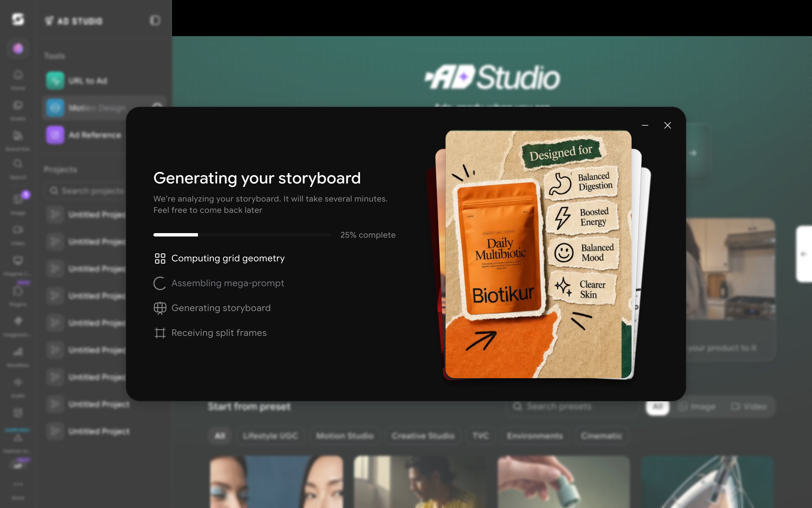Click the arrow on the white side panel

[x=804, y=254]
